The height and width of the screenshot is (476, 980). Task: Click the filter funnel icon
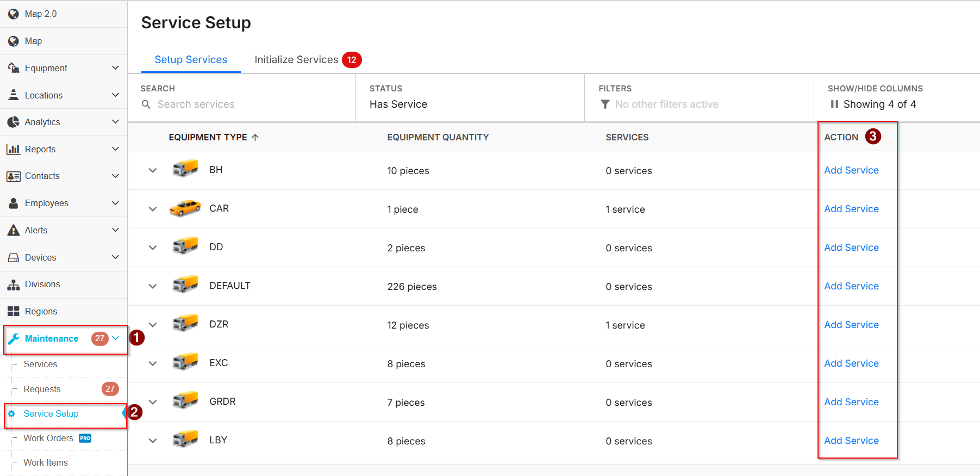point(605,104)
